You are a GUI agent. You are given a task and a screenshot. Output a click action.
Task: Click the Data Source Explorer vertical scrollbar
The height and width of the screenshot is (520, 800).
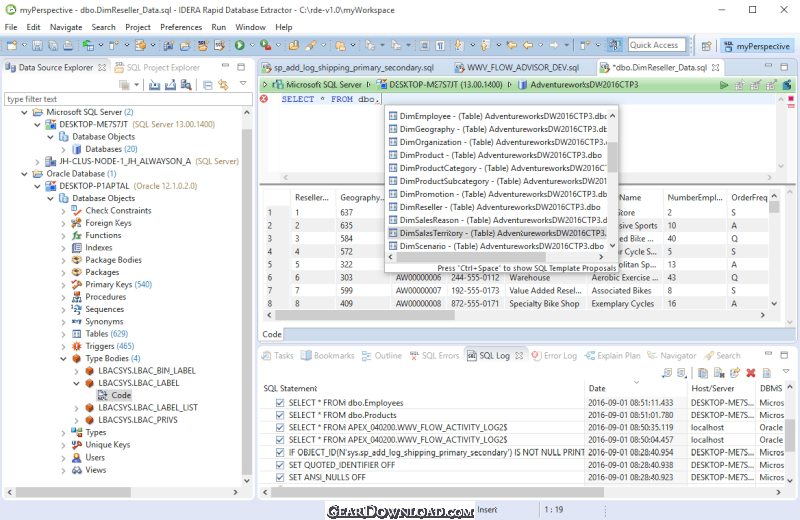coord(246,301)
